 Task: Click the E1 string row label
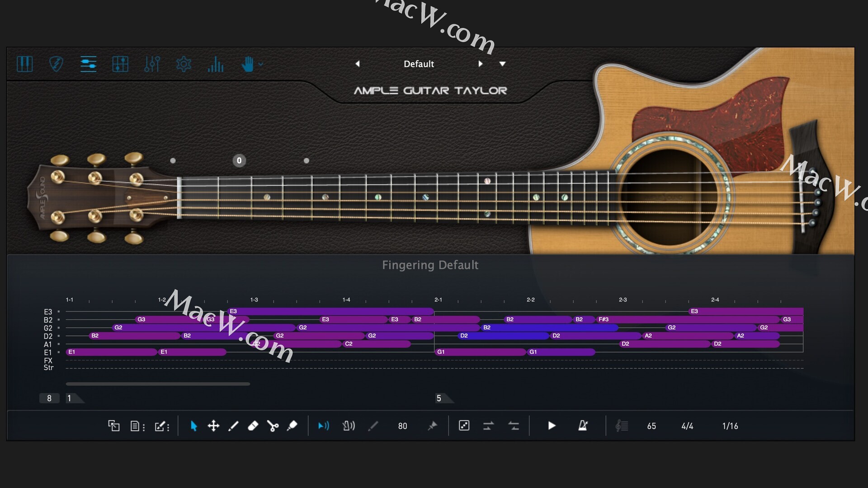coord(48,352)
